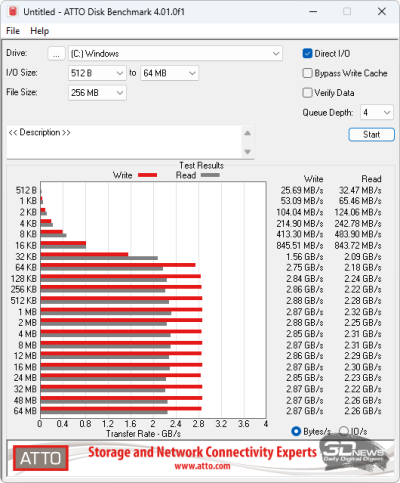The height and width of the screenshot is (483, 400).
Task: Click the 25.69 MB/s write value
Action: click(302, 190)
